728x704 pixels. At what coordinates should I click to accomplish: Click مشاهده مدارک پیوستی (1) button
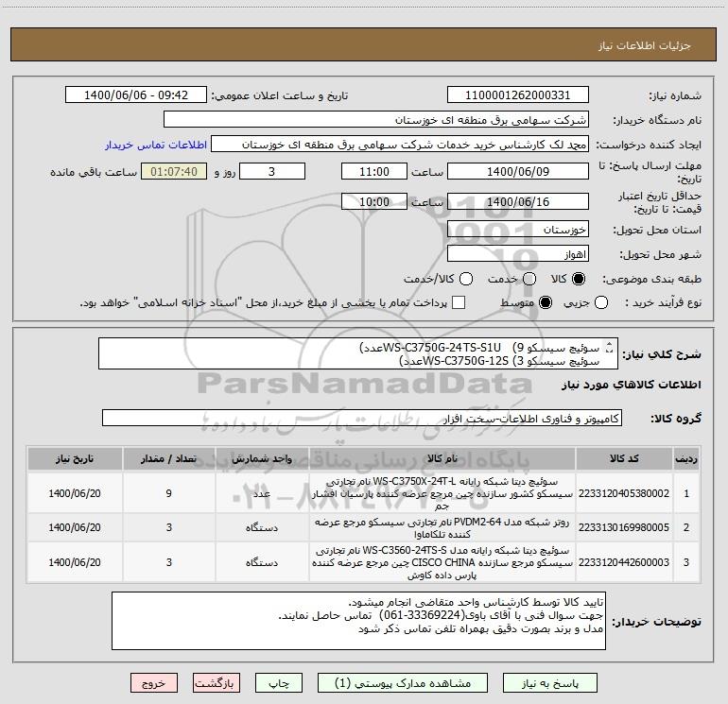coord(403,683)
